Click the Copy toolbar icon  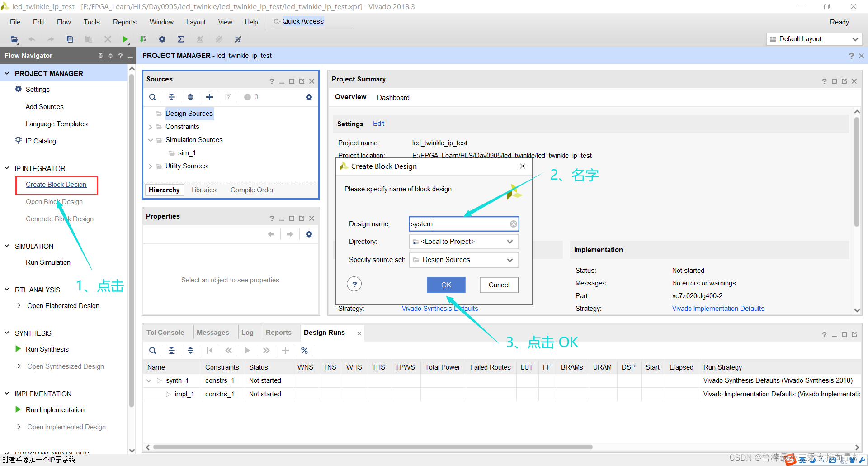(70, 39)
